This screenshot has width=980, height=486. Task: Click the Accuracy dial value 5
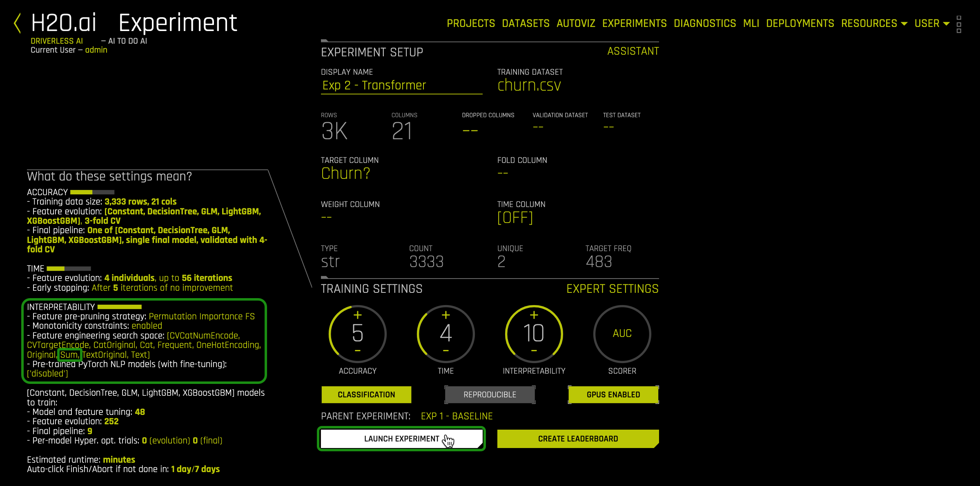[357, 333]
